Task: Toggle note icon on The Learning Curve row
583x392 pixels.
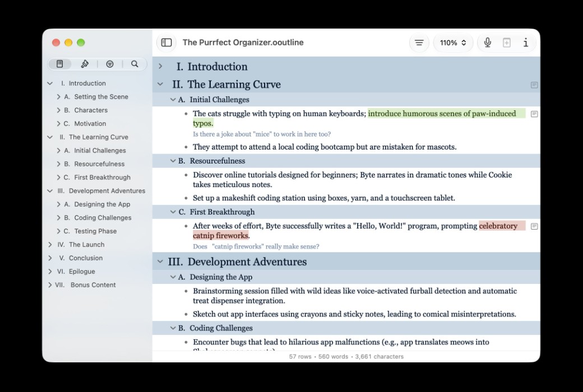Action: [534, 85]
